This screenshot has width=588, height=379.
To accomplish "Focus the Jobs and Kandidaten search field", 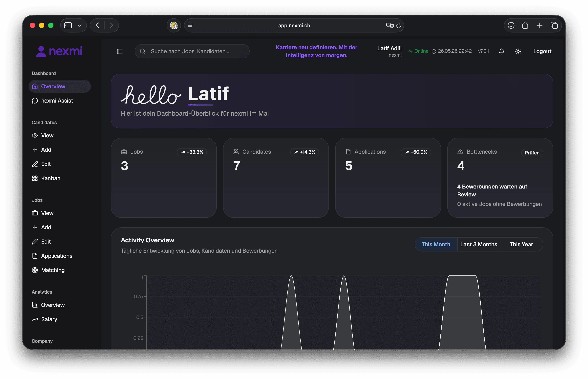I will (x=192, y=51).
